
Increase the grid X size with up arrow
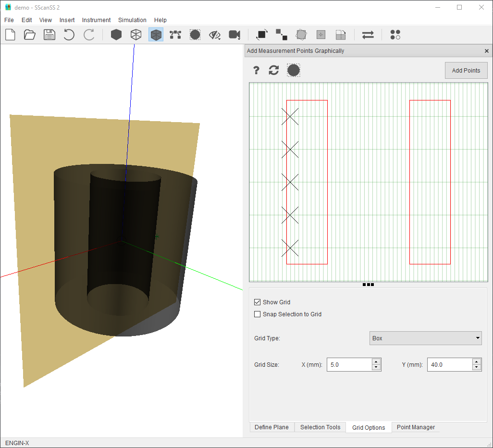[376, 361]
